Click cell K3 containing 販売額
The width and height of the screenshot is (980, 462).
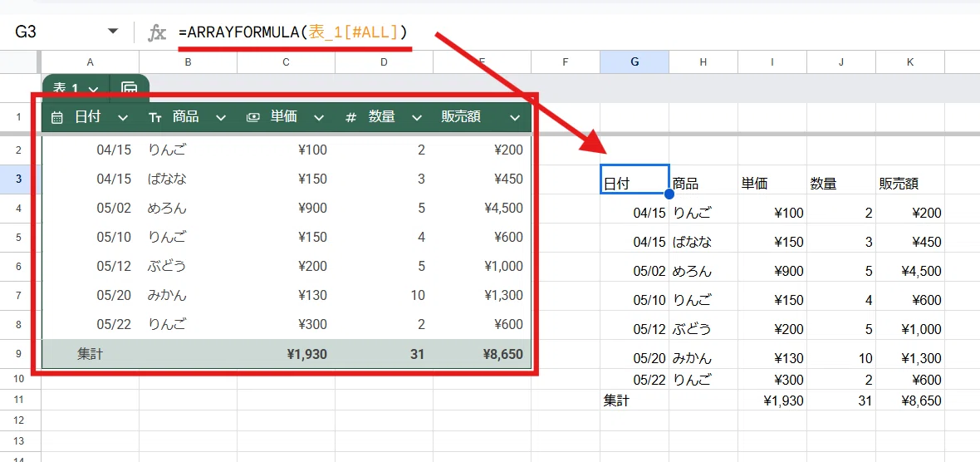click(x=910, y=179)
